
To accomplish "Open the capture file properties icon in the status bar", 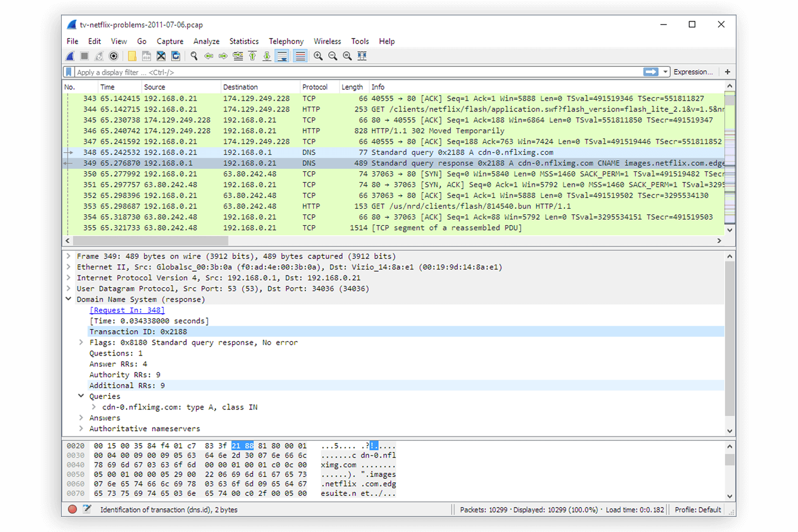I will [x=87, y=509].
